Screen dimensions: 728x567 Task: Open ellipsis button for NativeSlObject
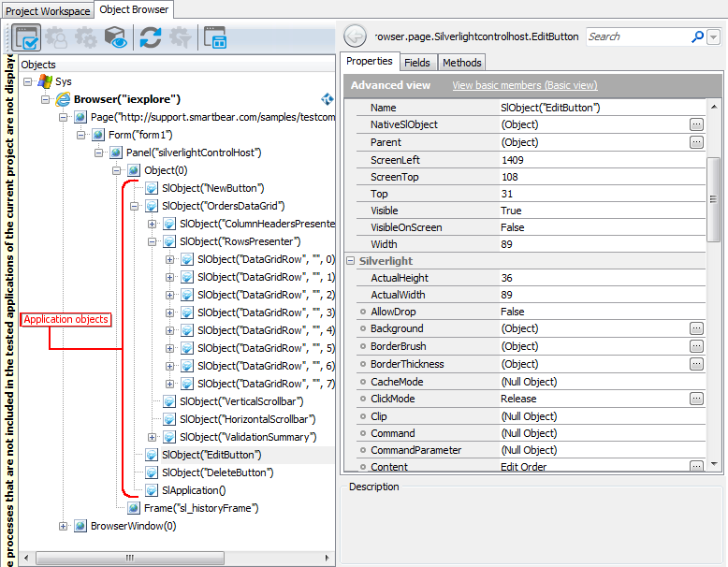pyautogui.click(x=696, y=124)
